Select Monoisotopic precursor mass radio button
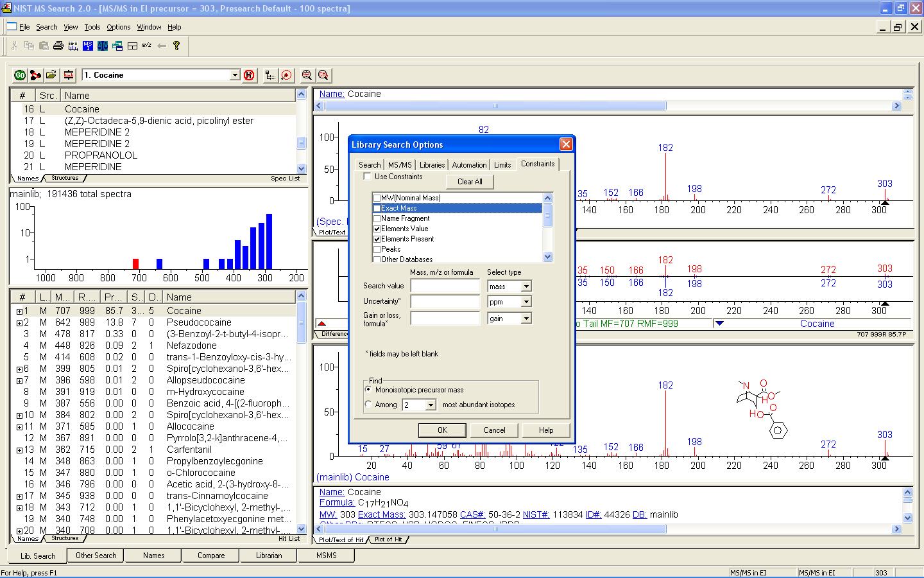Image resolution: width=924 pixels, height=578 pixels. point(368,390)
